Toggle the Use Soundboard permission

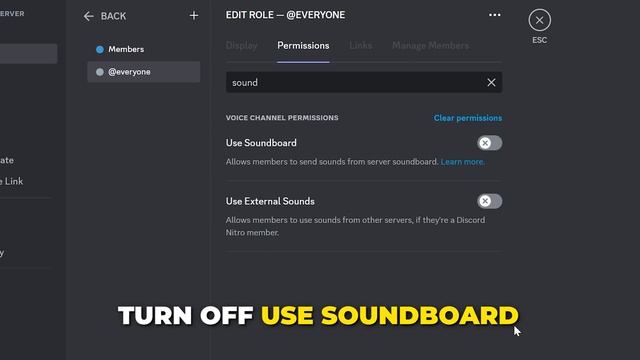point(489,143)
